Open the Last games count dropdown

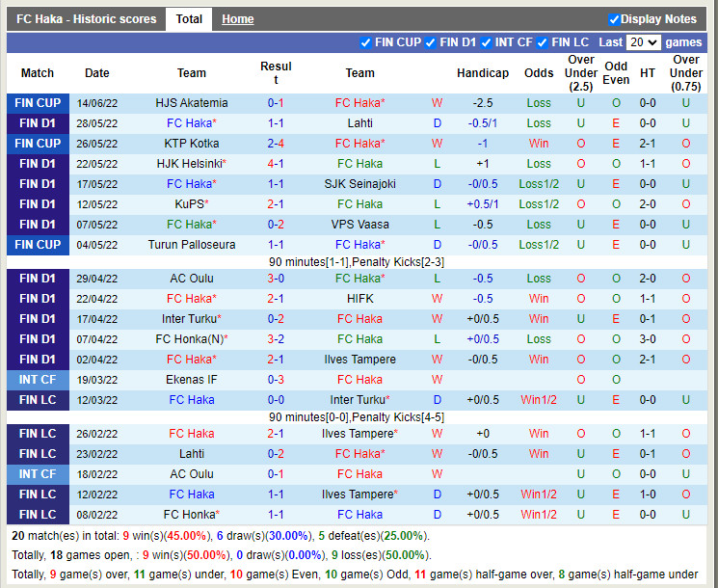coord(643,42)
